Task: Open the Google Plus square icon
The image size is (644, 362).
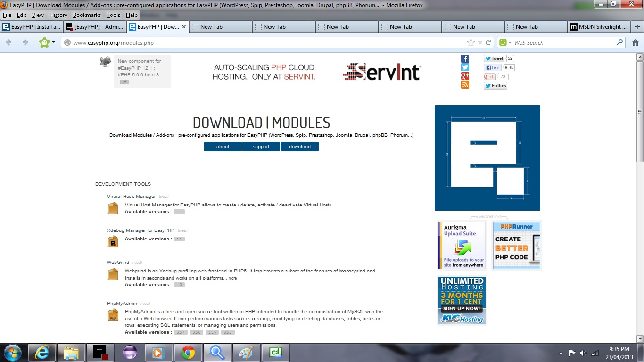Action: click(x=465, y=76)
